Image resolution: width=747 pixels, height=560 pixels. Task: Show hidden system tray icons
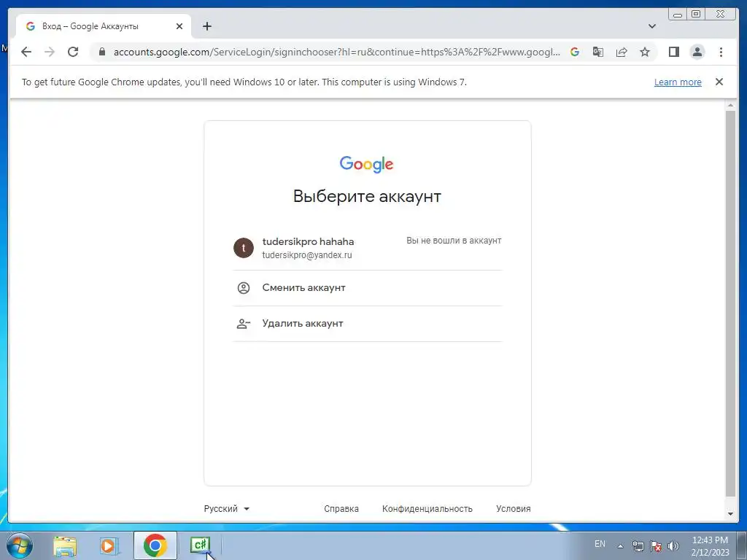tap(620, 546)
